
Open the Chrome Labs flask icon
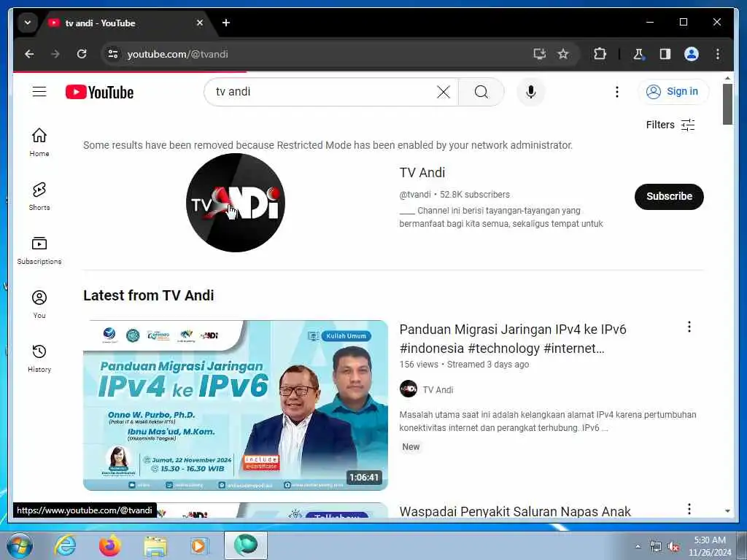638,54
